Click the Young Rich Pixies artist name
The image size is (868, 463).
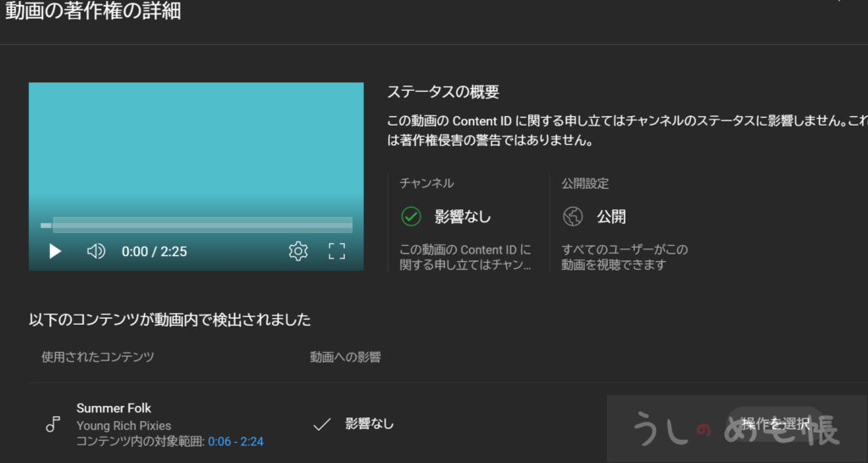[x=124, y=425]
